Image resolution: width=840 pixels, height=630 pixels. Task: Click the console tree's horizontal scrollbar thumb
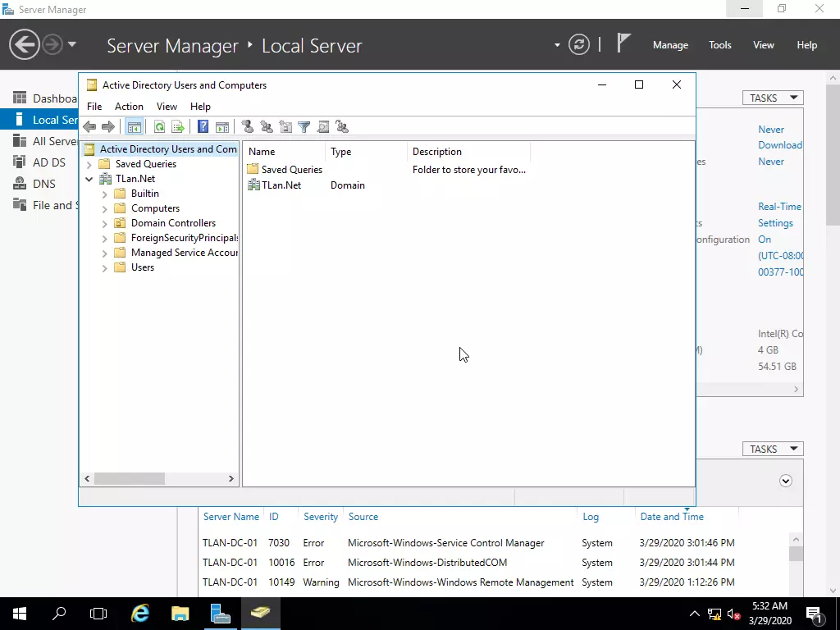pos(130,478)
